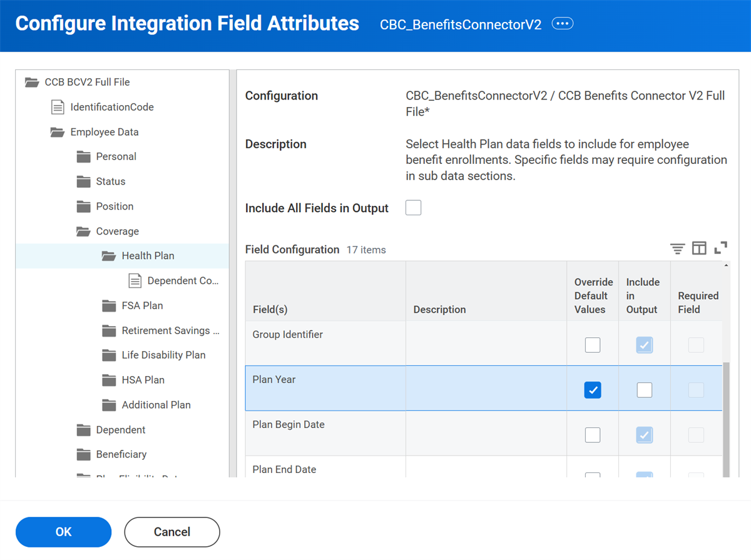Click the Beneficiary folder icon

(x=84, y=455)
